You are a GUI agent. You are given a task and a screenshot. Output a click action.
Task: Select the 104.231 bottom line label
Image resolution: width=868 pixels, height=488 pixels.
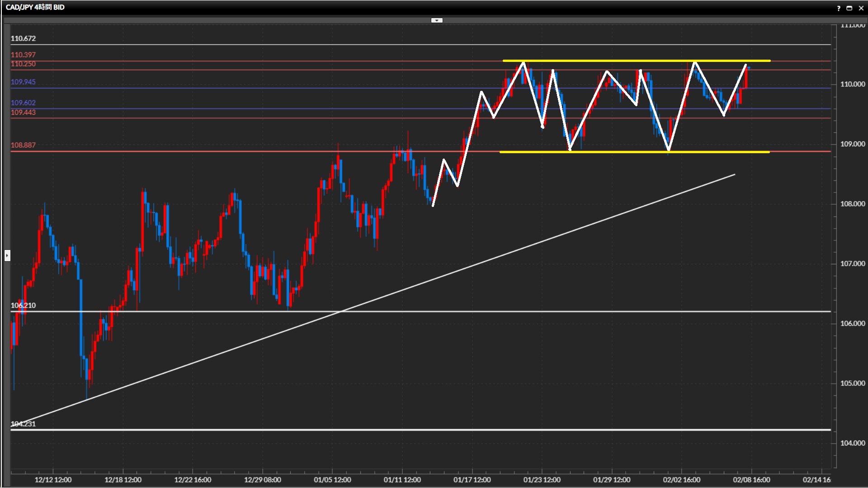(x=23, y=424)
